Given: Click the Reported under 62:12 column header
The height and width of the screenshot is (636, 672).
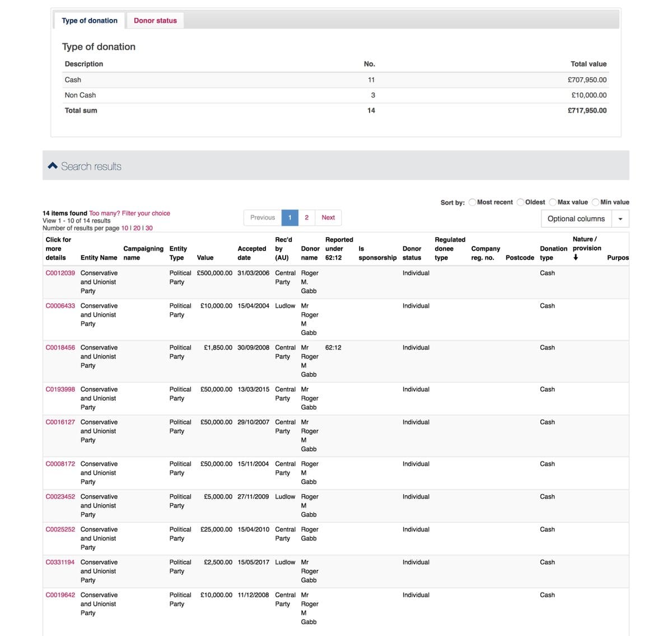Looking at the screenshot, I should point(339,249).
